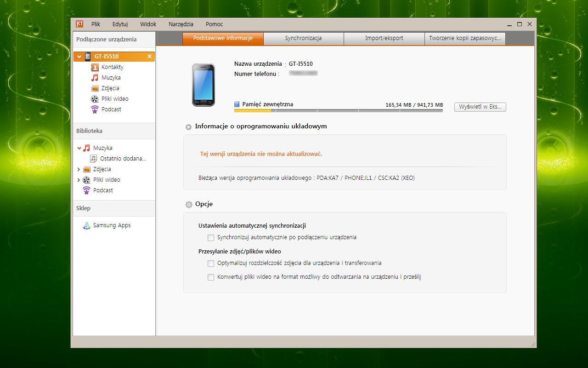Switch to the Import/eksport tab
This screenshot has width=588, height=368.
(384, 38)
